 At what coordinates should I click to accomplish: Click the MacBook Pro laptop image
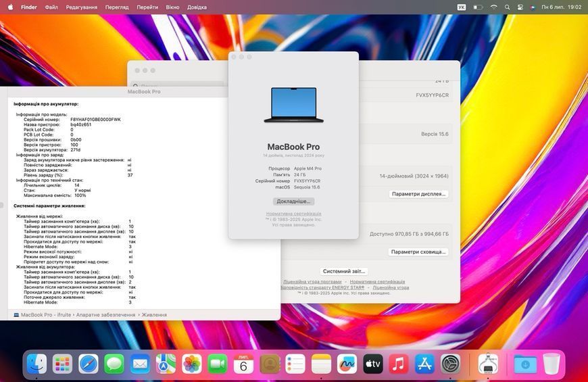tap(293, 105)
